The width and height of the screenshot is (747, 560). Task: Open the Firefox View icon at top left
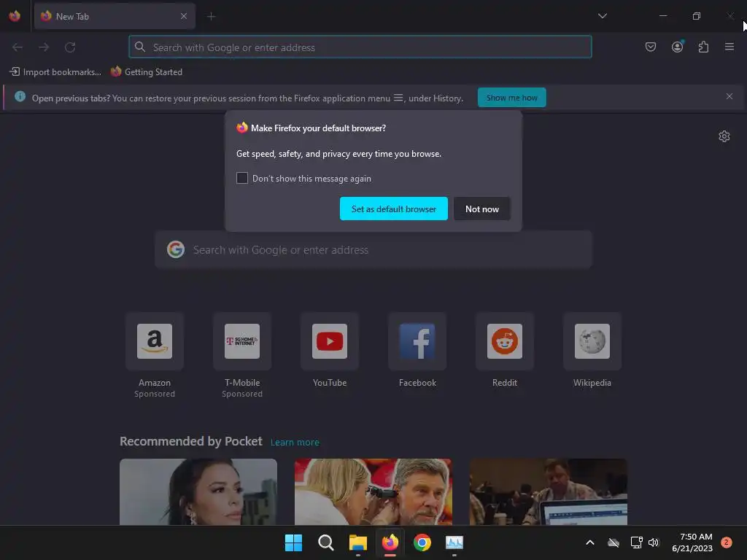tap(15, 16)
